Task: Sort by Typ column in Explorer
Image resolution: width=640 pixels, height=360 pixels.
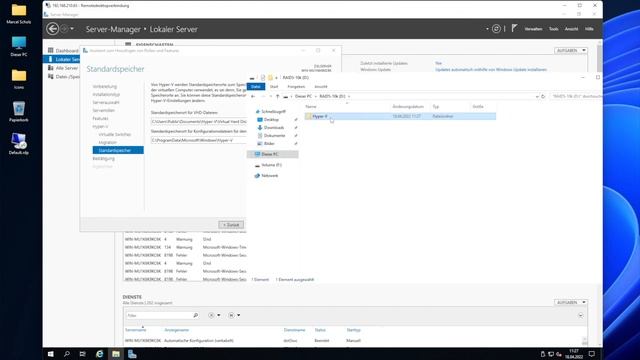Action: point(436,107)
